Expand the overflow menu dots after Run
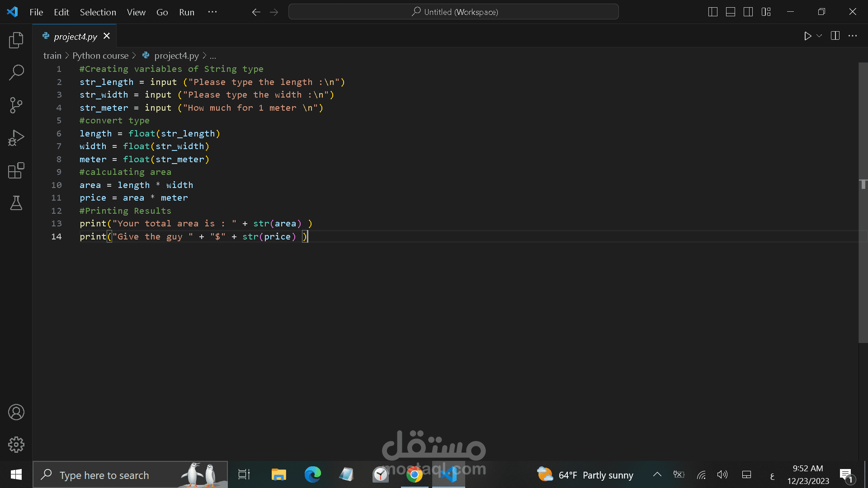Screen dimensions: 868x488 pos(212,12)
